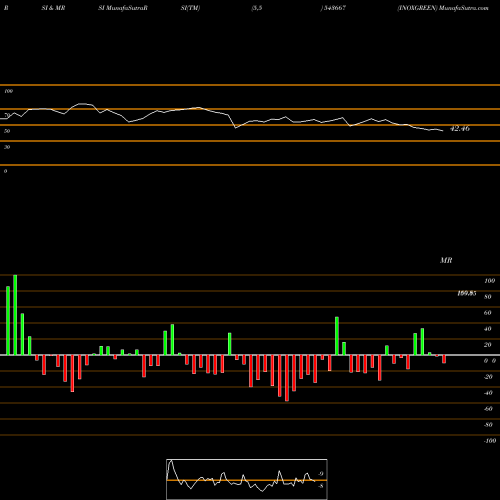Click the RSI axis label 0 on left
This screenshot has height=500, width=500.
pos(5,171)
